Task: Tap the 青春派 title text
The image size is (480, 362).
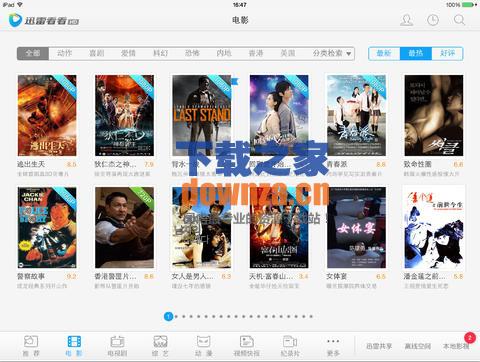Action: pyautogui.click(x=337, y=164)
